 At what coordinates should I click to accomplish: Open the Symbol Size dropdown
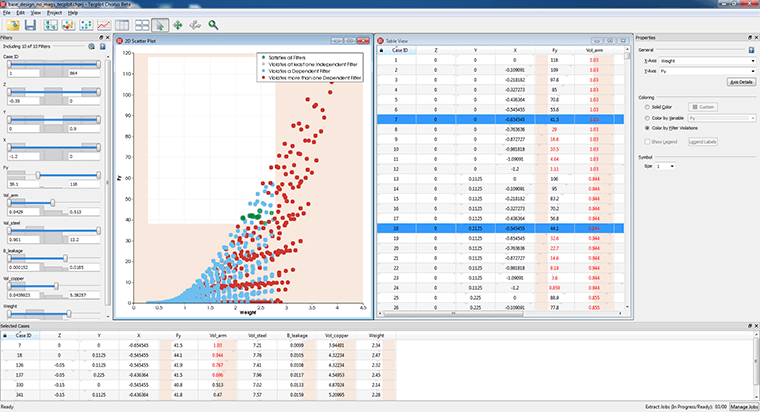[x=665, y=166]
